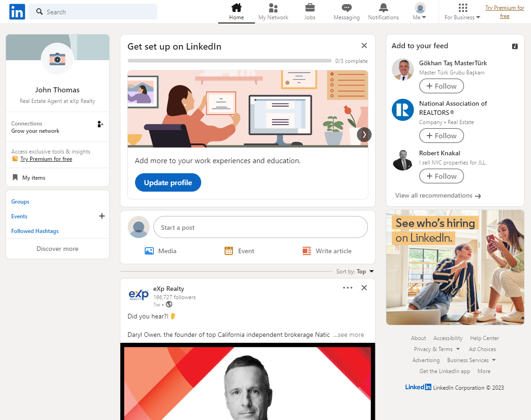Viewport: 531px width, 420px height.
Task: Open the three-dot menu on eXp Realty post
Action: coord(348,288)
